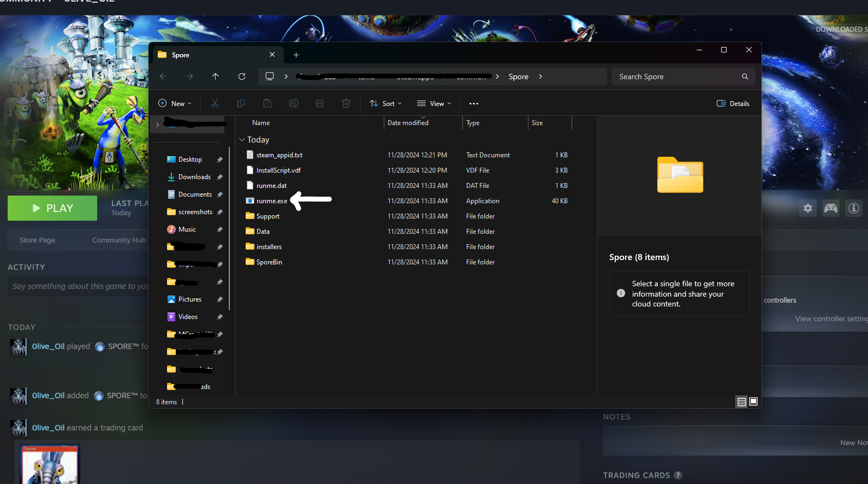Open screenshots folder in quick access

click(190, 212)
